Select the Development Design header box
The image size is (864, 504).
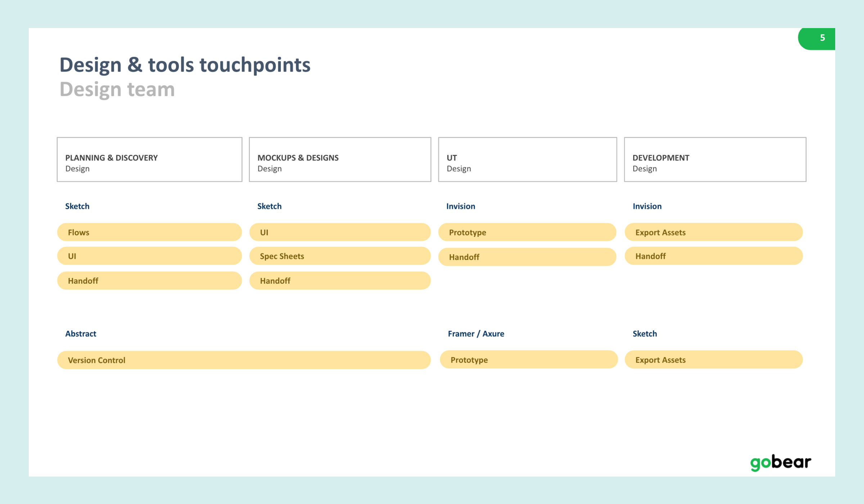(715, 159)
